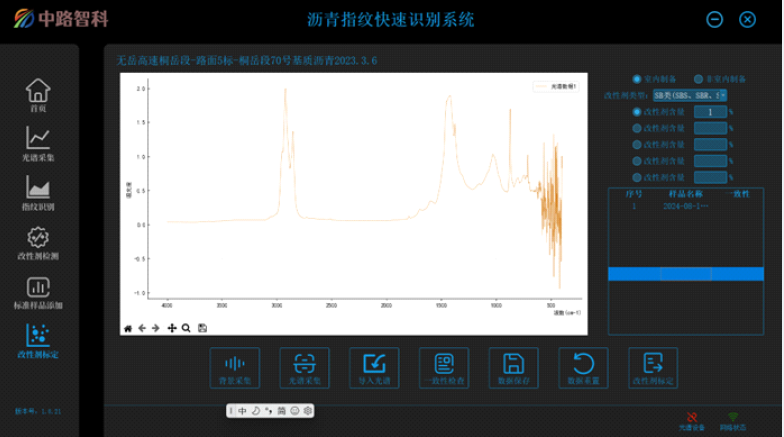The image size is (784, 437).
Task: Open 指纹识别 sidebar section
Action: tap(37, 191)
